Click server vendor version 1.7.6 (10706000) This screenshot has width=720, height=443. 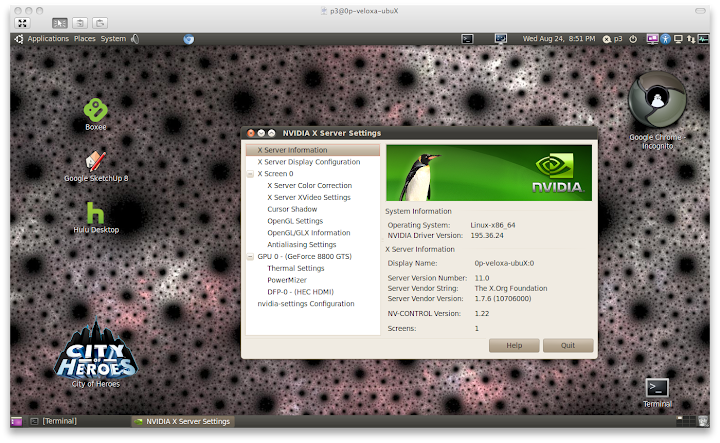click(x=503, y=299)
